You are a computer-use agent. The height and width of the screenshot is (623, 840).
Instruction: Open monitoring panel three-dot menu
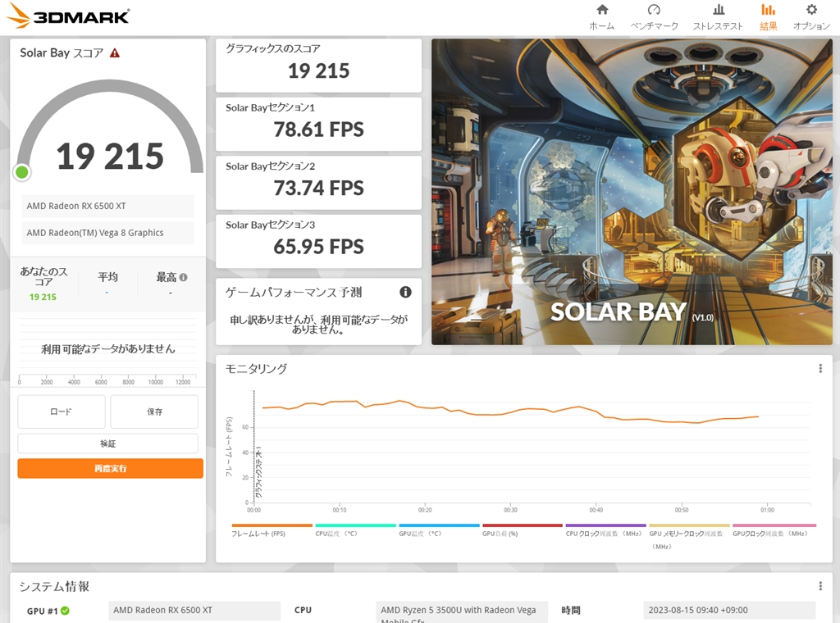(x=820, y=368)
